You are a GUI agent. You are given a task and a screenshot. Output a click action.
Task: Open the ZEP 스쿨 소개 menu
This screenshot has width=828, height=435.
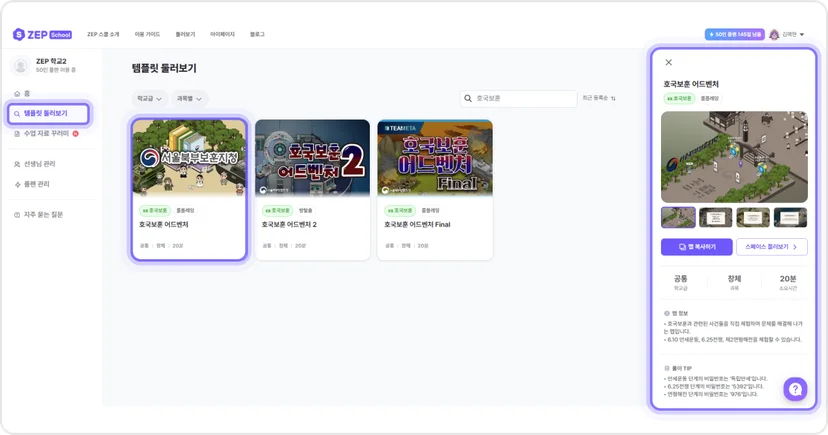point(103,34)
